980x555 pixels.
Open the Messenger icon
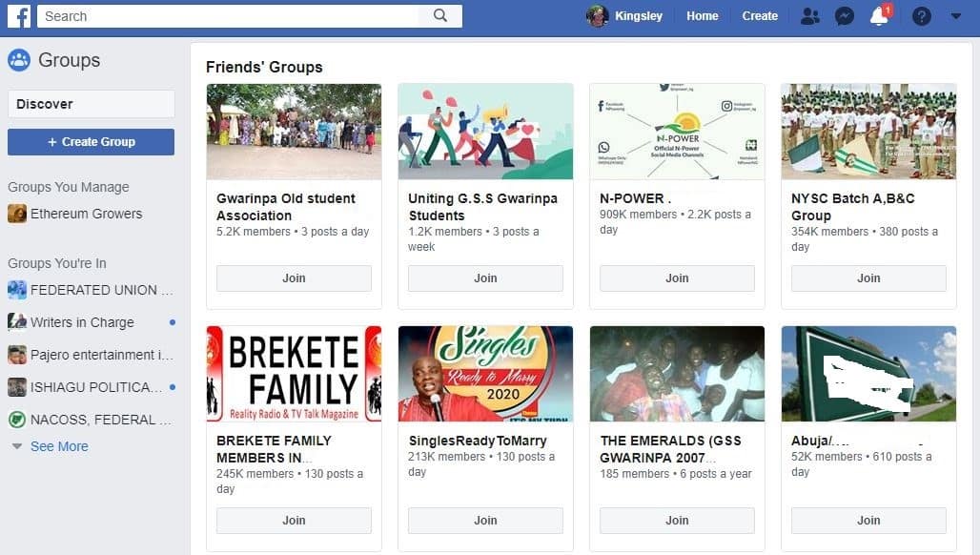[x=845, y=16]
